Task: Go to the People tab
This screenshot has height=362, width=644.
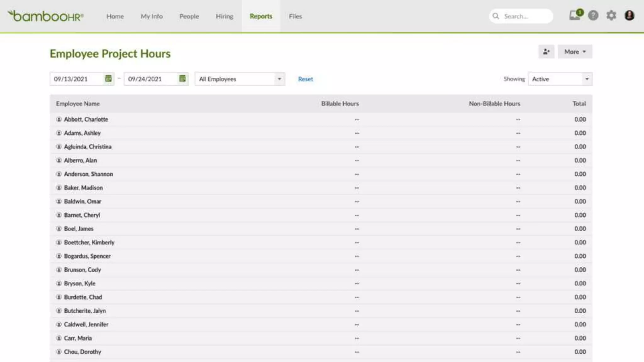Action: pos(189,16)
